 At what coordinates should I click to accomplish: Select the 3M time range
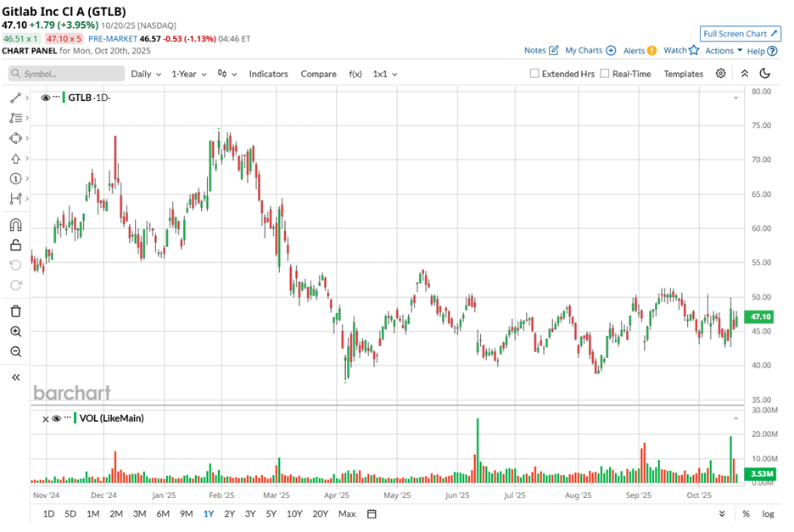pos(140,514)
